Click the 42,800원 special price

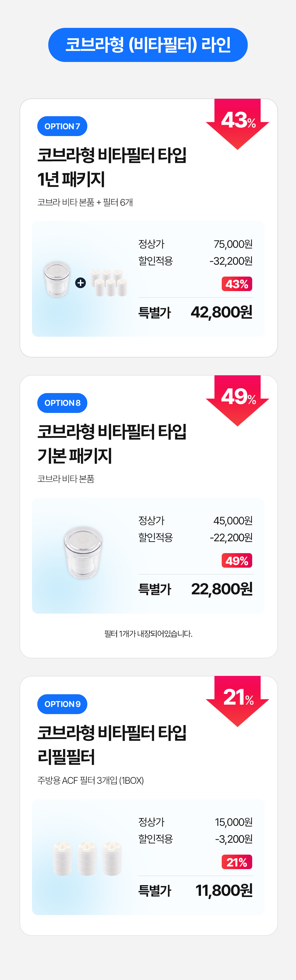[221, 312]
